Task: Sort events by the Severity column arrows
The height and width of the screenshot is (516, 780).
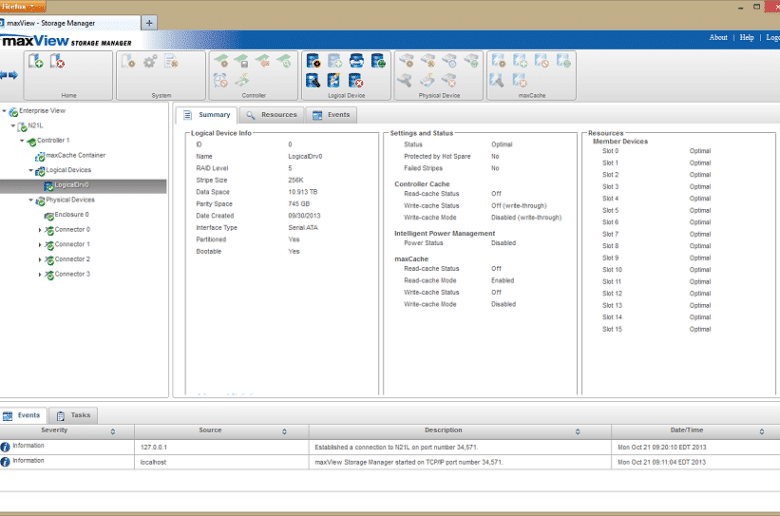Action: click(113, 431)
